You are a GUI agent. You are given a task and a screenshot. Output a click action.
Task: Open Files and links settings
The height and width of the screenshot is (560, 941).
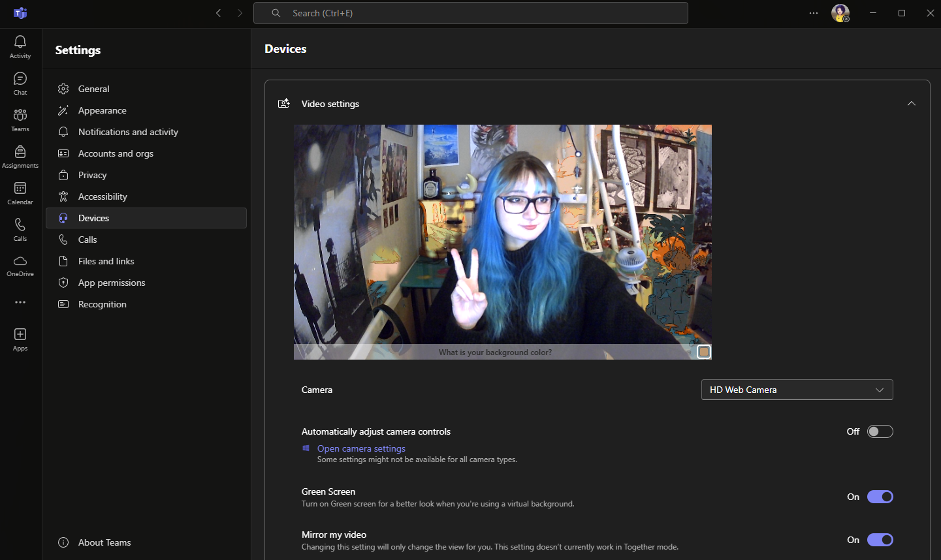pyautogui.click(x=146, y=261)
